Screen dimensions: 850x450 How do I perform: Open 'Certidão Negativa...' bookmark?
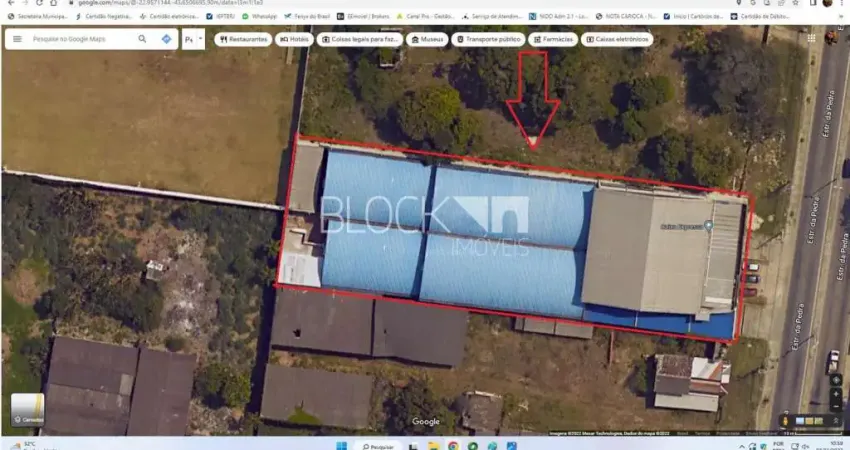104,17
